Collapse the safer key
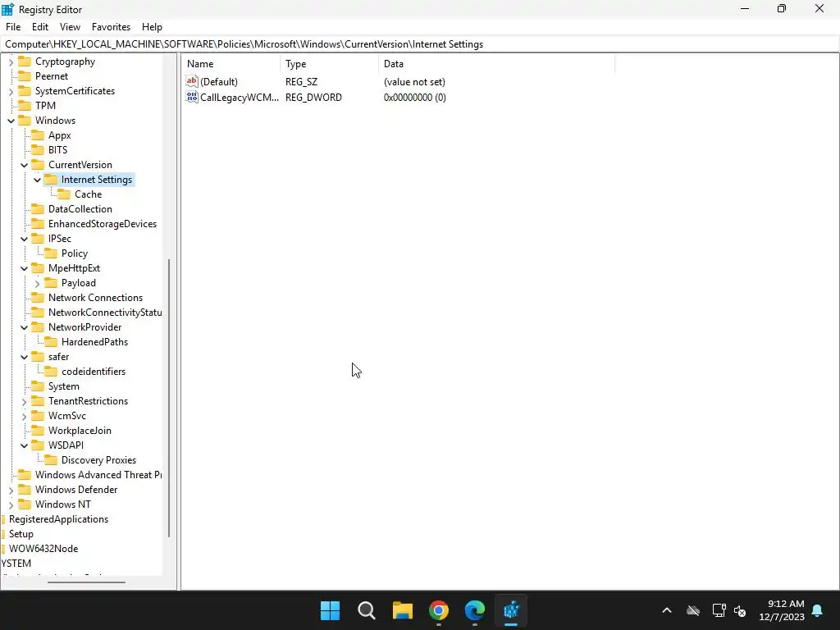840x630 pixels. coord(24,357)
